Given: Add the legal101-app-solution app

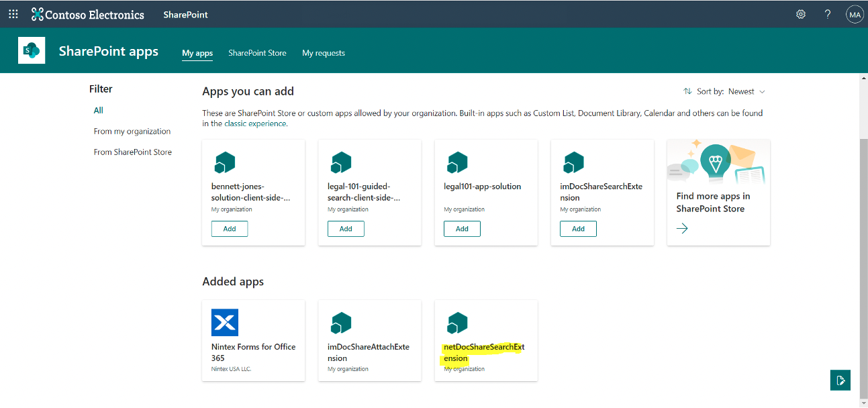Looking at the screenshot, I should click(x=462, y=229).
